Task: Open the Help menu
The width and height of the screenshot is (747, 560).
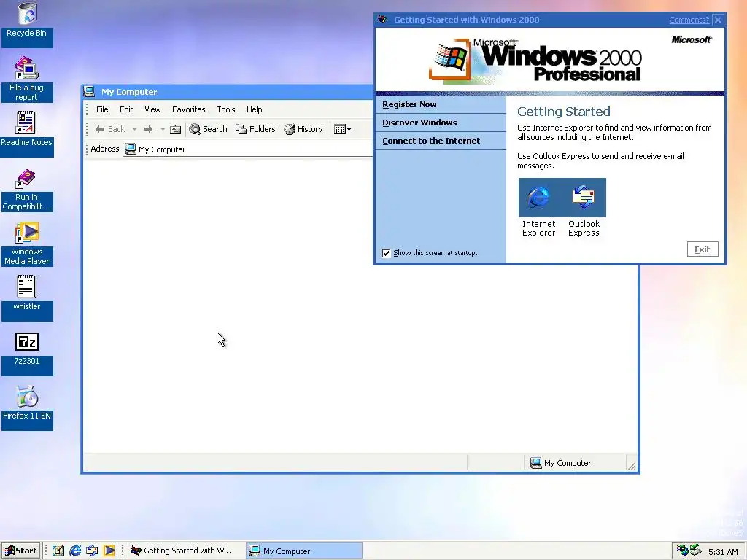Action: pyautogui.click(x=255, y=109)
